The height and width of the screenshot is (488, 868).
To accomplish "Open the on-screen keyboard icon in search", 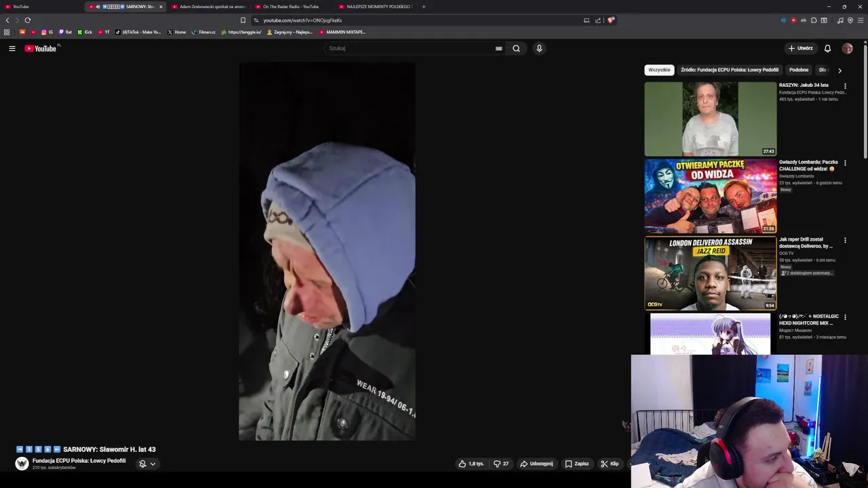I will tap(498, 48).
